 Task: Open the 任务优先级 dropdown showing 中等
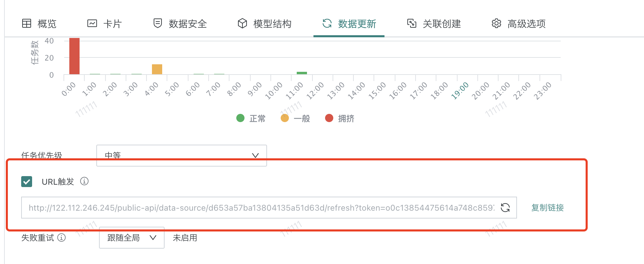(182, 156)
